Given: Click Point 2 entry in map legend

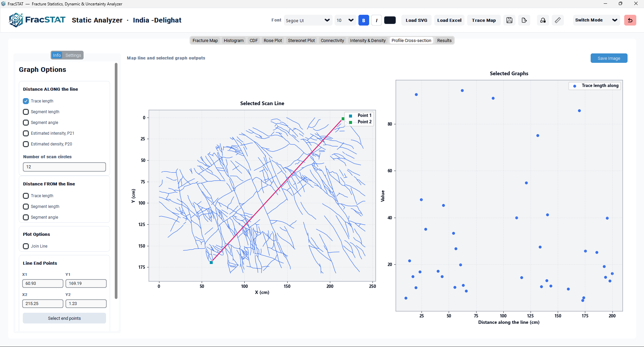Looking at the screenshot, I should coord(360,122).
